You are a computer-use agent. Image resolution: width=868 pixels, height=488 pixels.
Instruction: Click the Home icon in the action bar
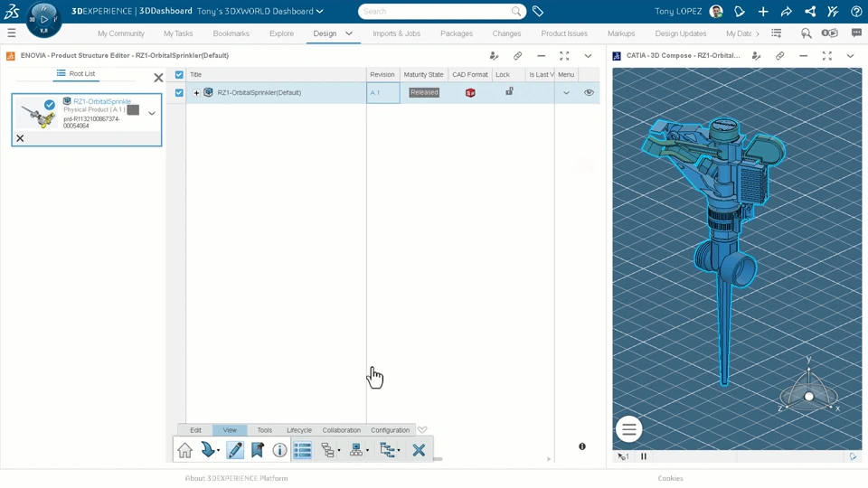(x=184, y=450)
